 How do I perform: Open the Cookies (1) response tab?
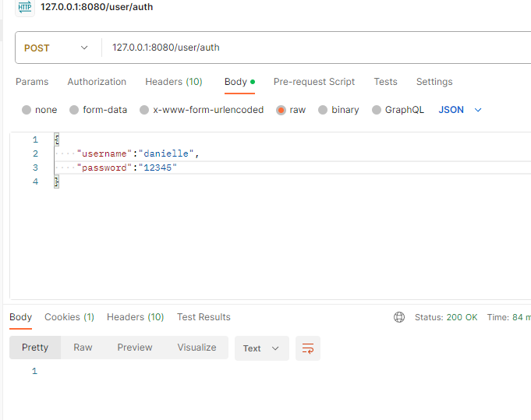coord(69,317)
